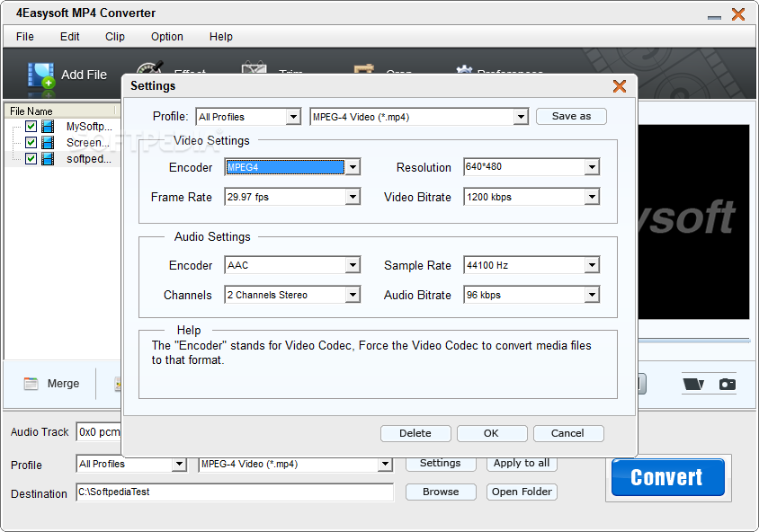This screenshot has width=759, height=532.
Task: Uncheck the MySoftp... file checkbox
Action: coord(31,127)
